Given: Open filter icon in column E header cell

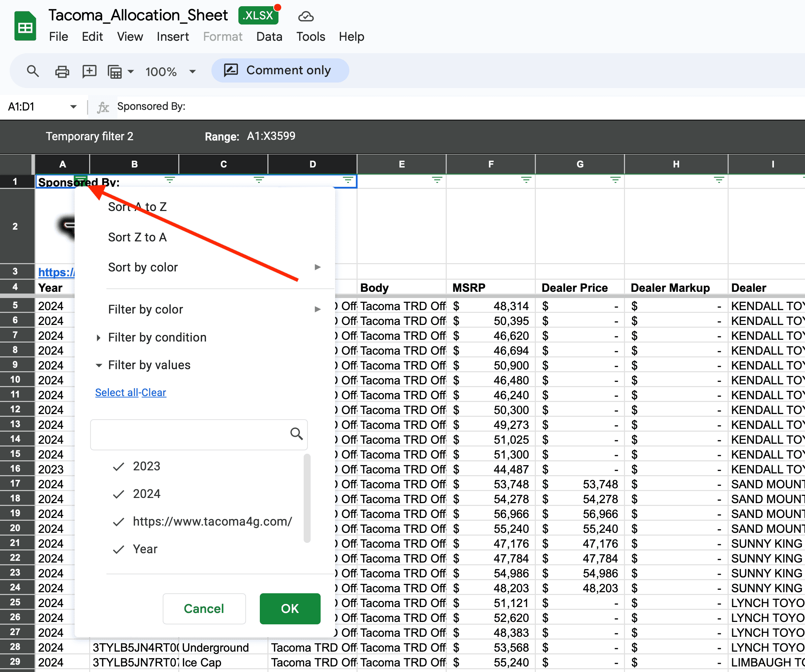Looking at the screenshot, I should pyautogui.click(x=437, y=179).
